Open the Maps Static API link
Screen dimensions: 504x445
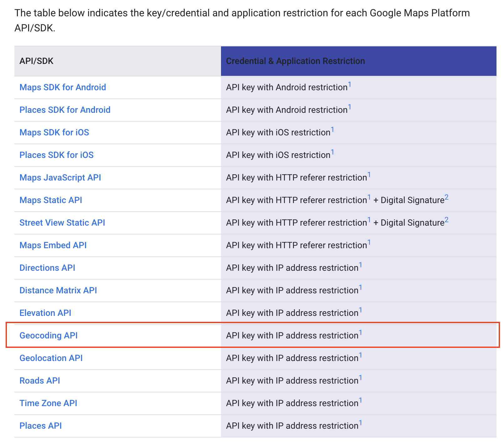(x=51, y=200)
